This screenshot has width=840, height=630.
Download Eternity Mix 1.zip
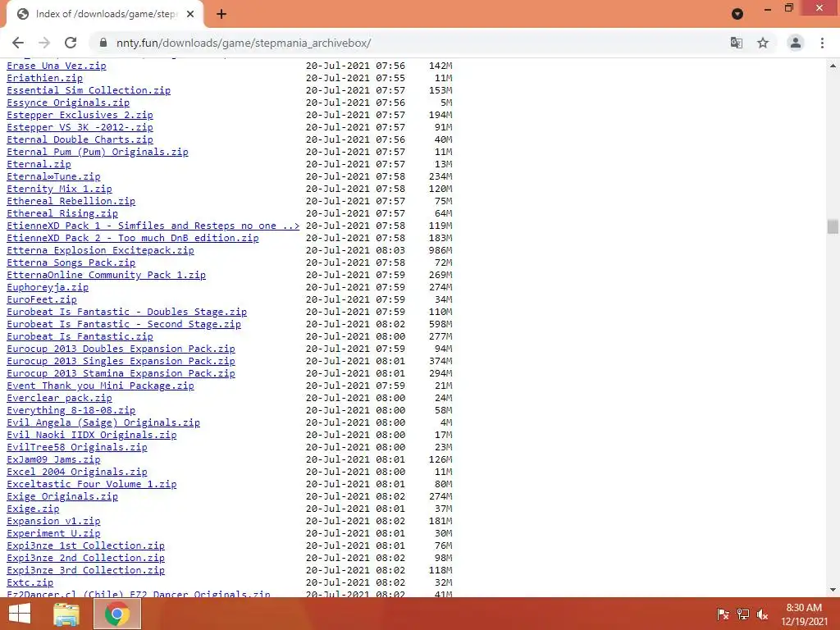coord(59,189)
